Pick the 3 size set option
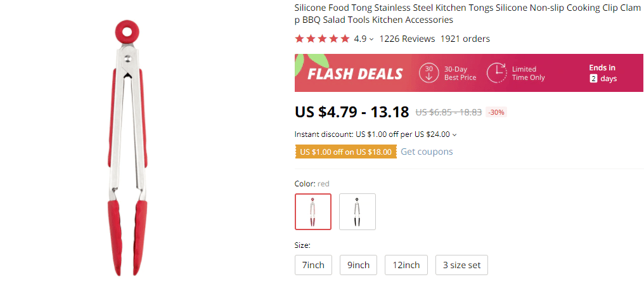The height and width of the screenshot is (284, 644). coord(461,265)
